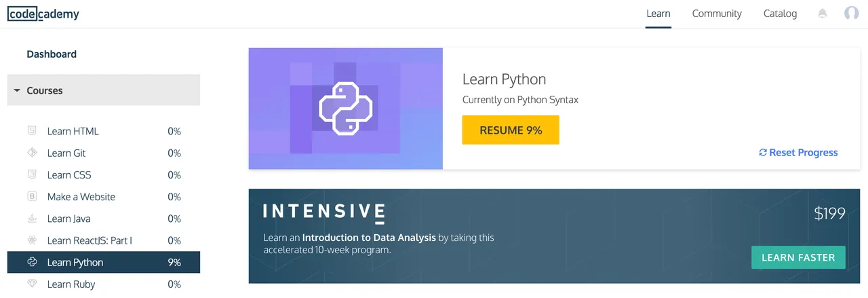Open the Community tab

click(x=717, y=14)
